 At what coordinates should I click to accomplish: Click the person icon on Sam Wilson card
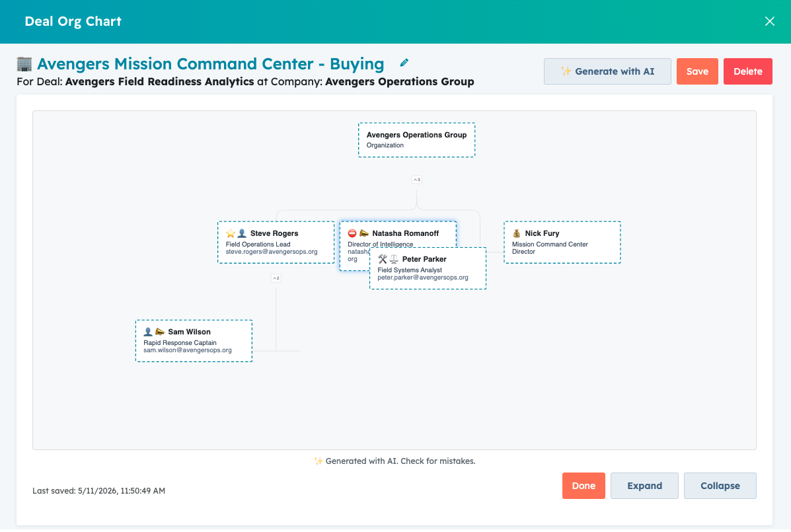coord(148,332)
